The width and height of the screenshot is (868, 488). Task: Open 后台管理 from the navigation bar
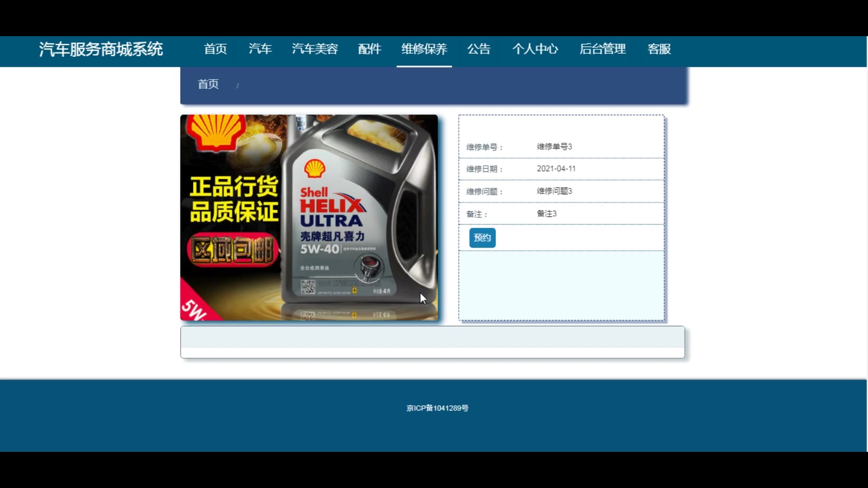[x=602, y=49]
